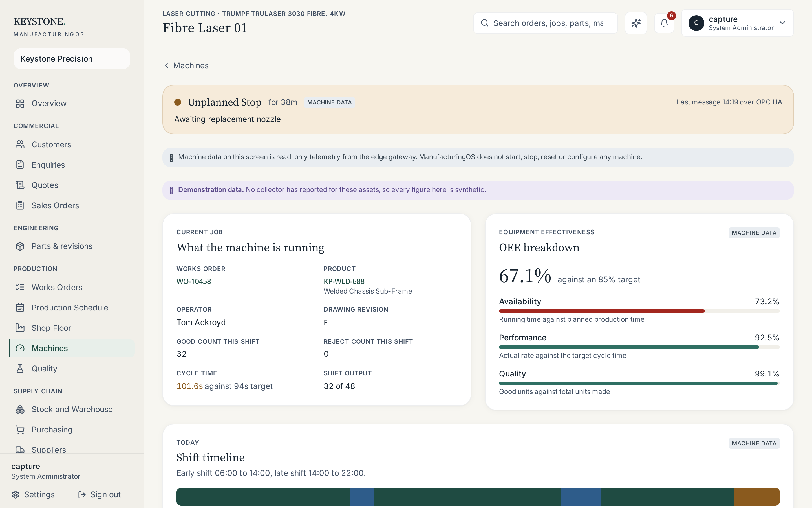Open the AI sparkle assistant button
The width and height of the screenshot is (812, 508).
coord(636,23)
